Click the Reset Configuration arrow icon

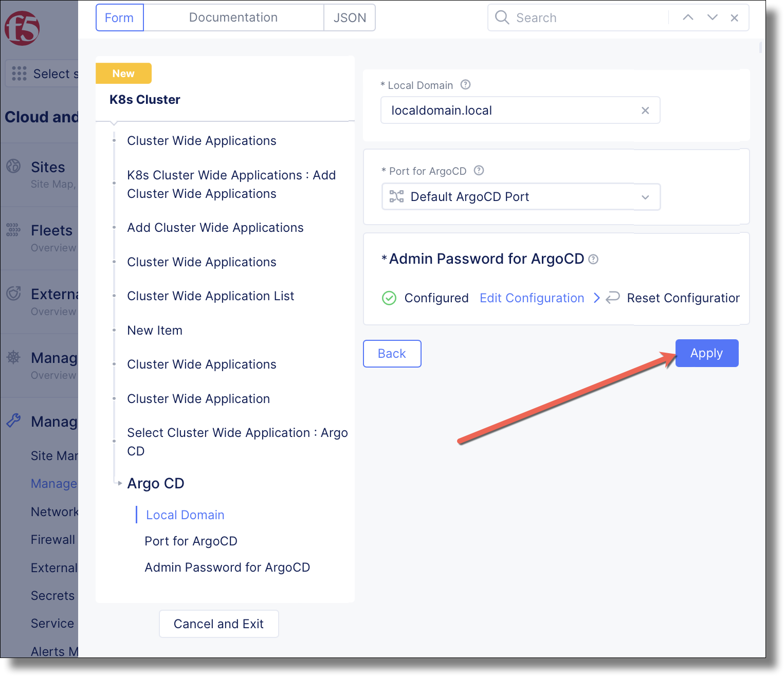[612, 298]
